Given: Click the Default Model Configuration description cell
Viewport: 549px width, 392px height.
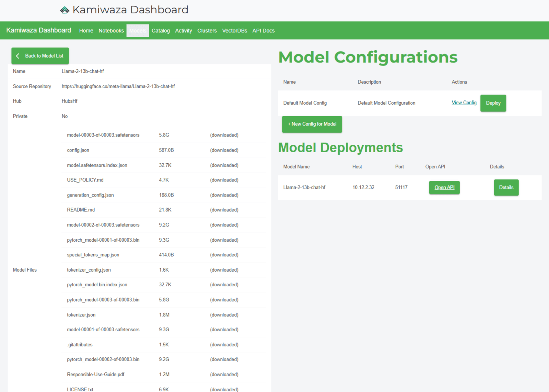Looking at the screenshot, I should coord(386,103).
